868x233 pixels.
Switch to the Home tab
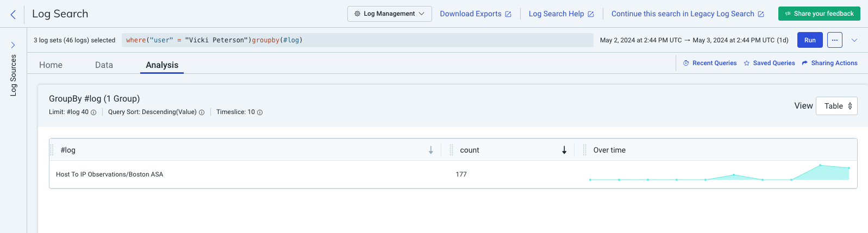[51, 65]
